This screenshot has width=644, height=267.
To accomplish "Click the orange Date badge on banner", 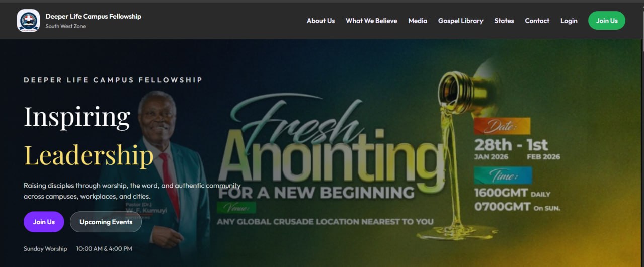I will [x=502, y=126].
